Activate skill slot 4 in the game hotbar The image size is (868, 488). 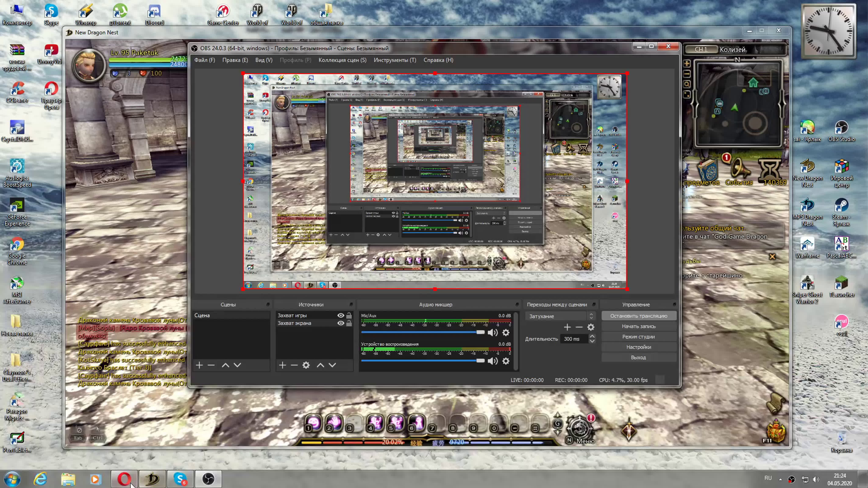(375, 423)
